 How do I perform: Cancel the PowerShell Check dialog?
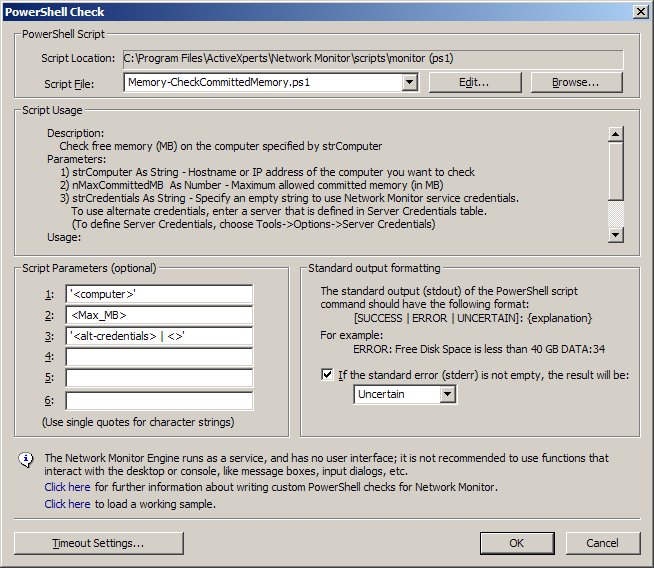click(x=602, y=543)
